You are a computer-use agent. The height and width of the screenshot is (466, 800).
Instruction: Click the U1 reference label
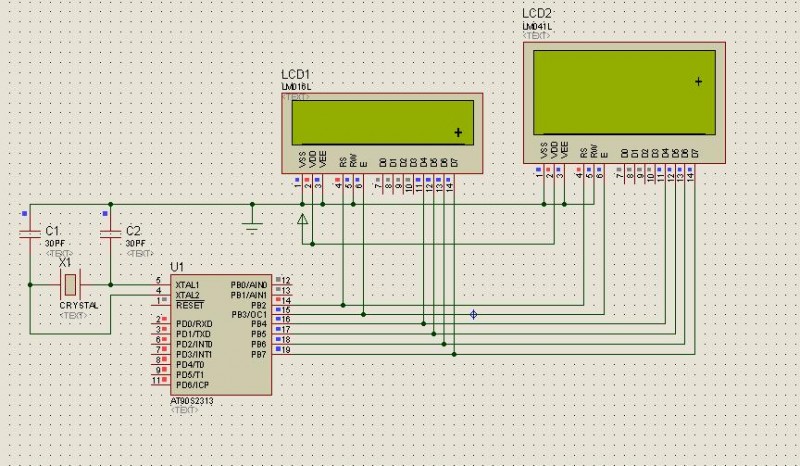(177, 267)
